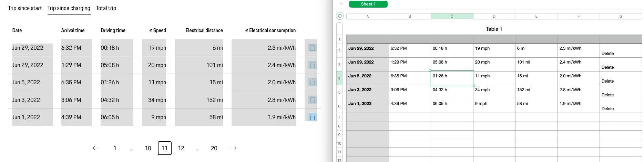Click Electrical consumption column header
This screenshot has height=162, width=644.
(x=270, y=30)
